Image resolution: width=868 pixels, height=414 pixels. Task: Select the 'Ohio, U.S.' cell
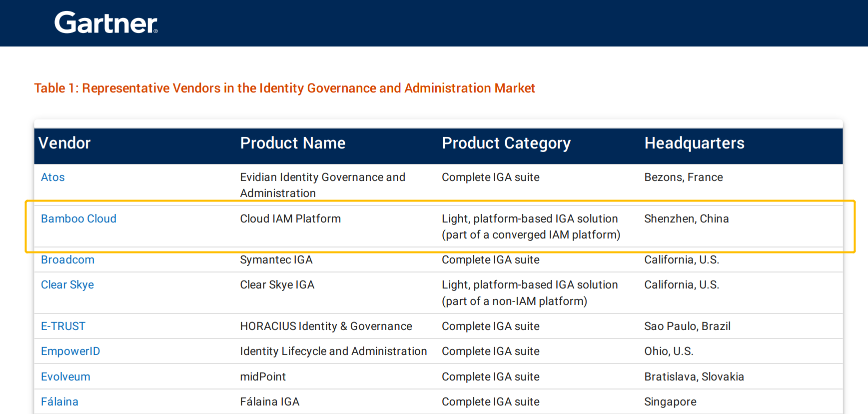click(x=669, y=351)
